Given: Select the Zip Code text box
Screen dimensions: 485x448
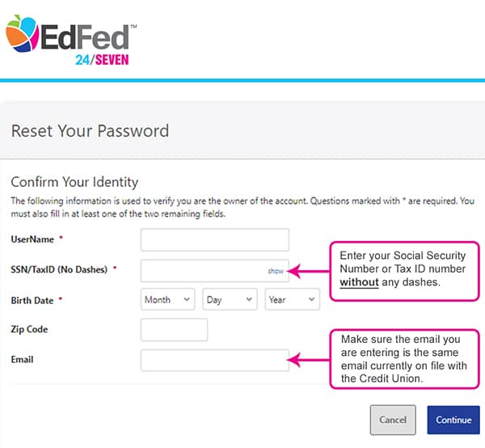Looking at the screenshot, I should 174,330.
